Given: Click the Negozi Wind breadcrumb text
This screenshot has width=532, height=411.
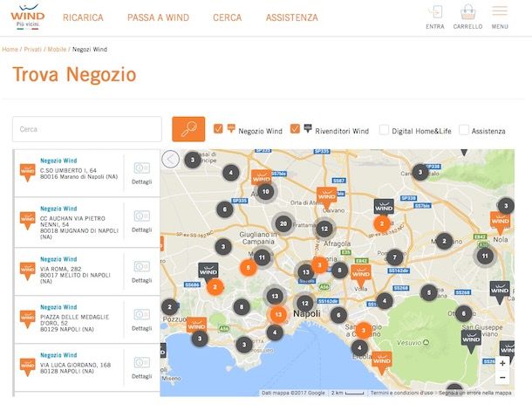Looking at the screenshot, I should (x=90, y=49).
